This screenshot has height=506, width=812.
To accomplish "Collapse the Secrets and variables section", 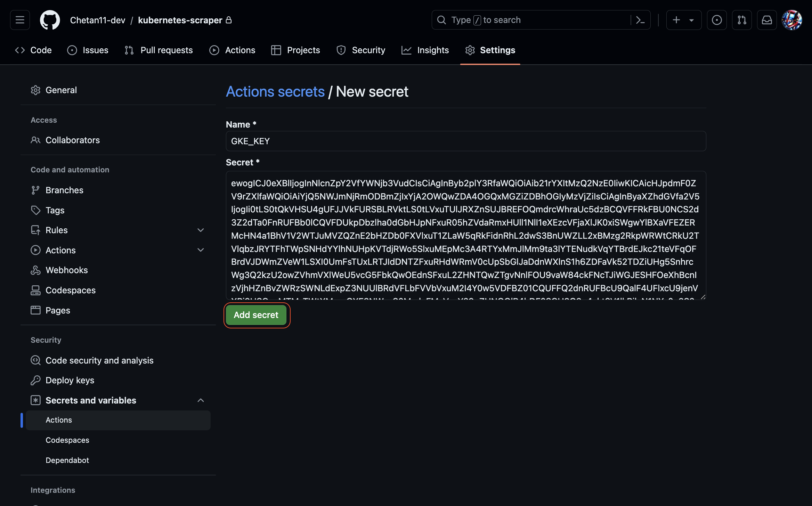I will [201, 400].
